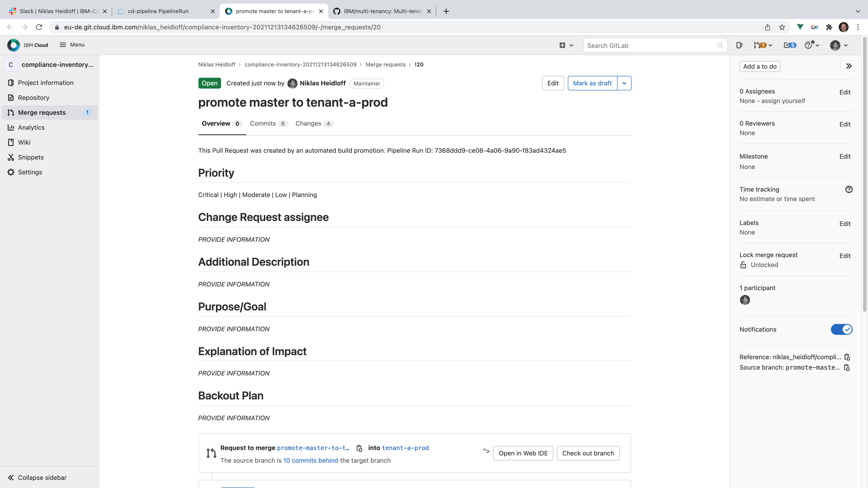Screen dimensions: 868x488
Task: Open Settings gear in left sidebar
Action: pyautogui.click(x=11, y=172)
